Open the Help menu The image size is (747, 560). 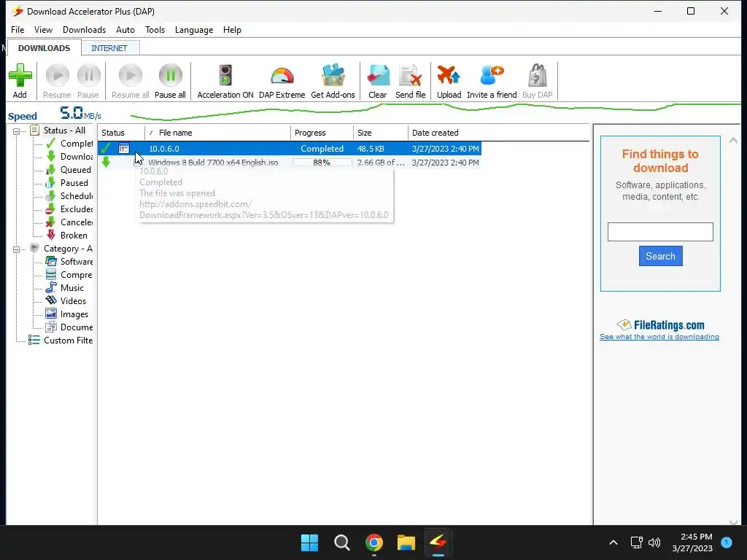pyautogui.click(x=232, y=29)
